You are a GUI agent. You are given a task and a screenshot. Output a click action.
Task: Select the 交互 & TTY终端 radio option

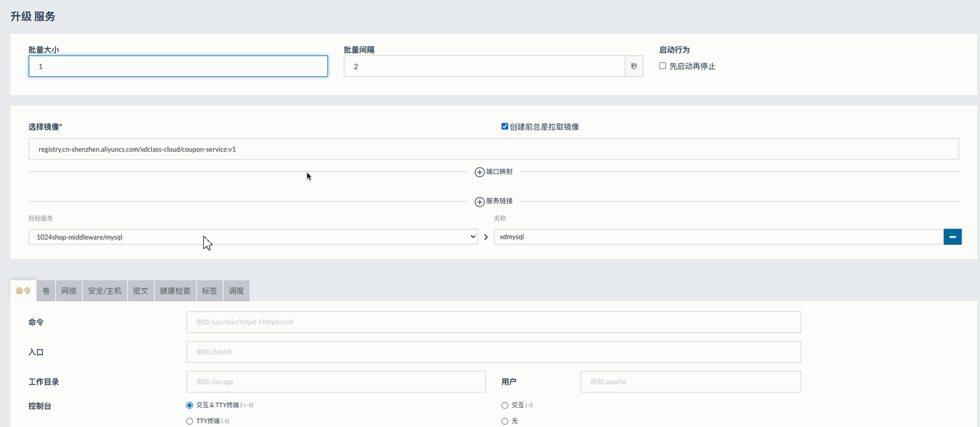tap(190, 405)
